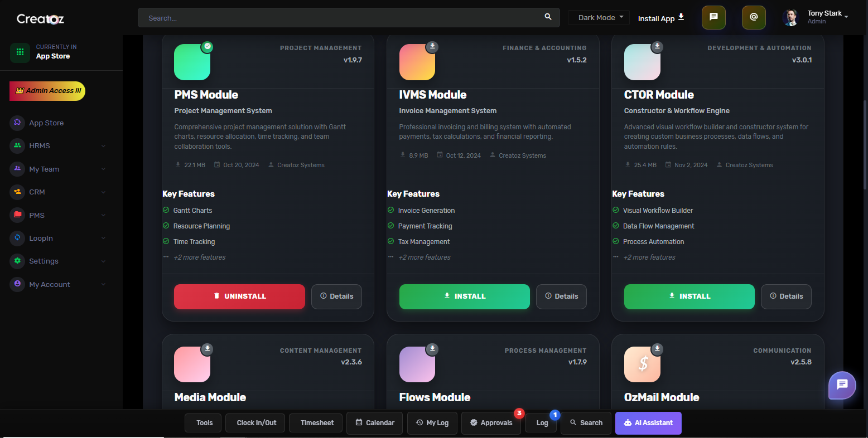Click the chat message icon in header
Viewport: 868px width, 438px height.
pos(713,17)
